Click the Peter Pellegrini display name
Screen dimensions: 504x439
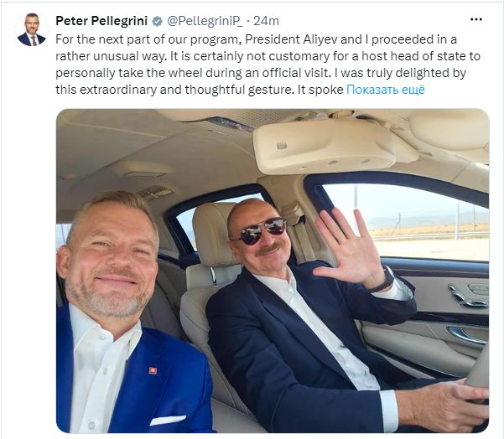[101, 21]
